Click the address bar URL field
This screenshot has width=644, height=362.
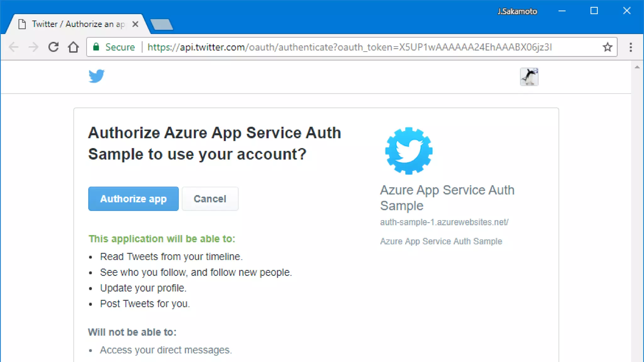click(349, 47)
